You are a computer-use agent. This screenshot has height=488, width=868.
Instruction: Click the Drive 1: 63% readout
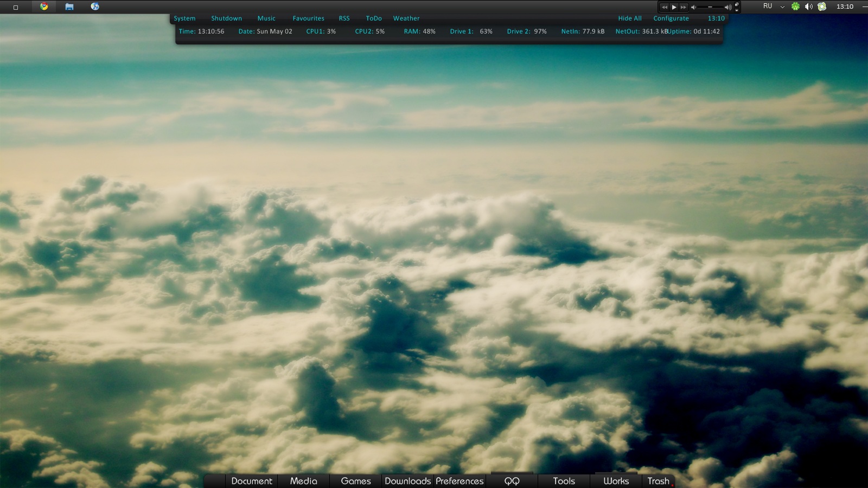471,31
